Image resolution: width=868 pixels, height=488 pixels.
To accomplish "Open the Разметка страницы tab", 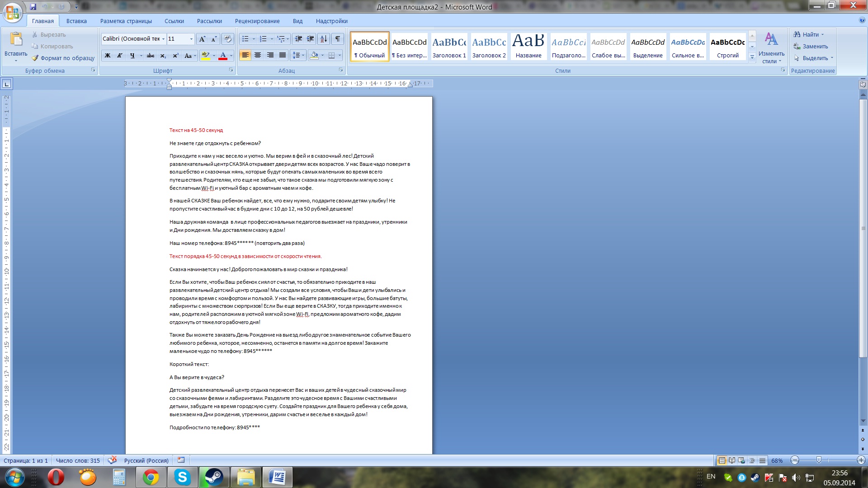I will (126, 21).
